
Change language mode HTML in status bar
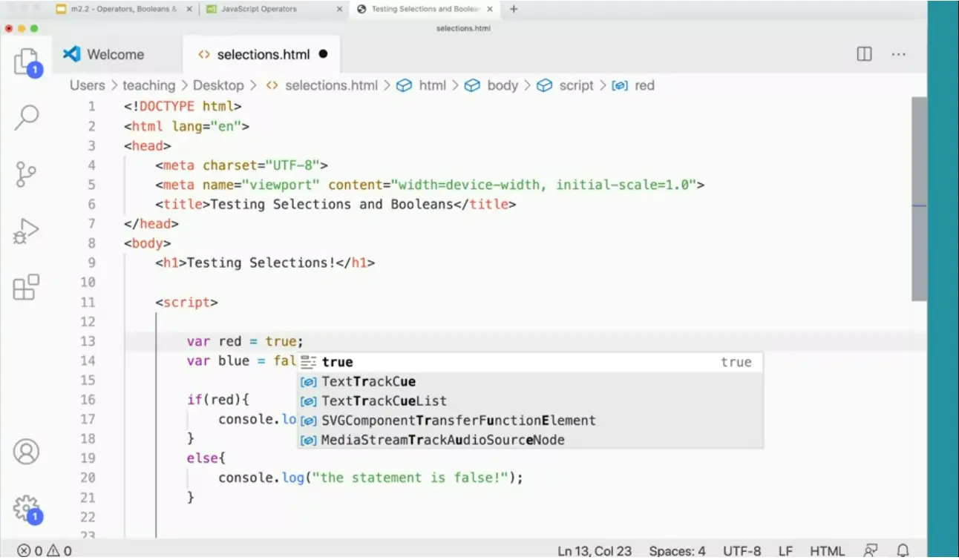pyautogui.click(x=827, y=550)
